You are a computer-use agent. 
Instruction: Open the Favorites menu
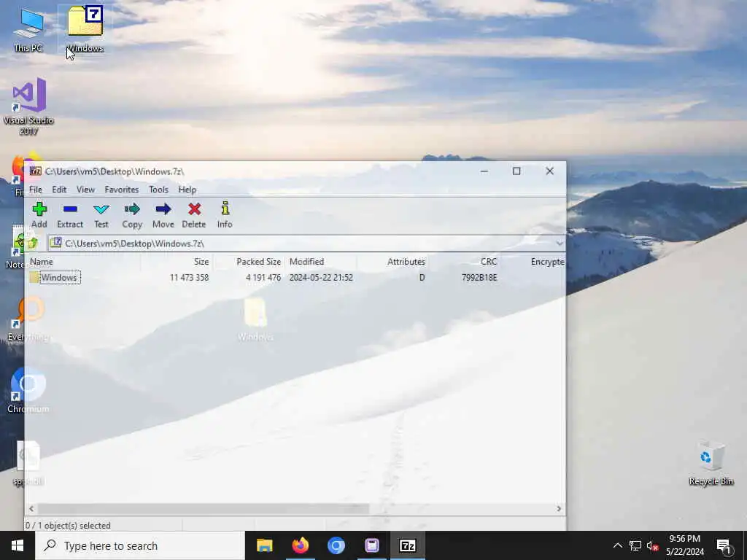[122, 190]
